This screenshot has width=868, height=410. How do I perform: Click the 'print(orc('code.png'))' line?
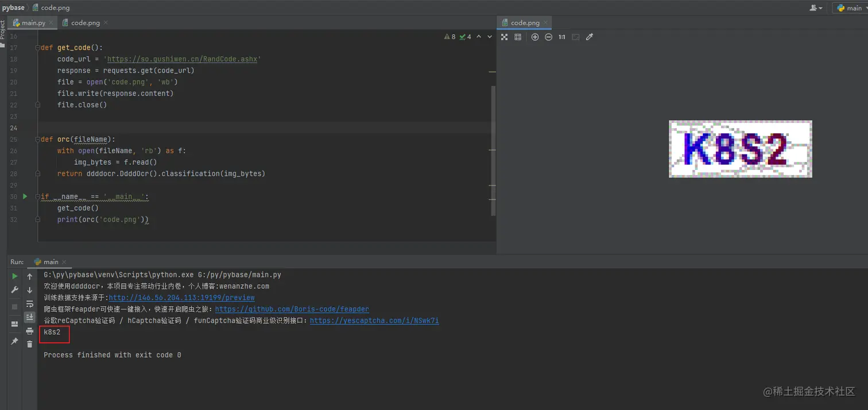click(x=103, y=220)
